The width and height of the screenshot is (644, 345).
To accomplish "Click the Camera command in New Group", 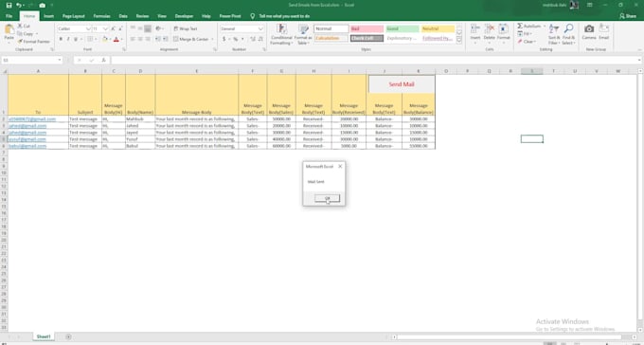I will [x=589, y=31].
